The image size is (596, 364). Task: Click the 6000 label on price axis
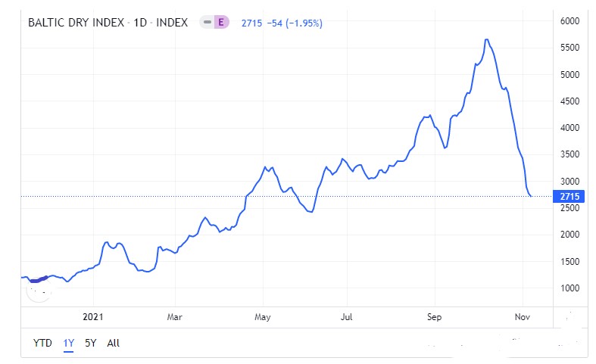(569, 21)
